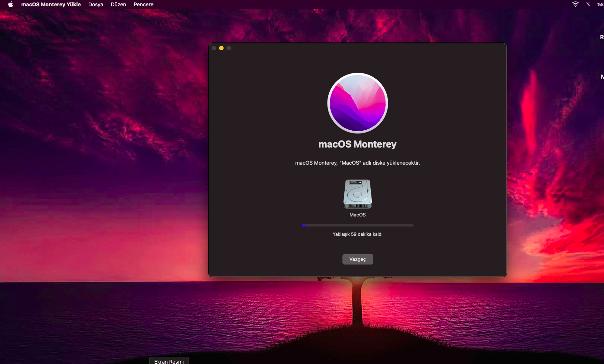Click the Bluetooth icon in menu bar
Viewport: 604px width, 364px height.
588,4
